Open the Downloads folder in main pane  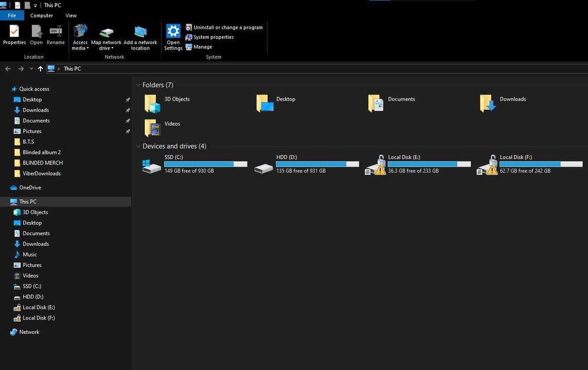487,104
